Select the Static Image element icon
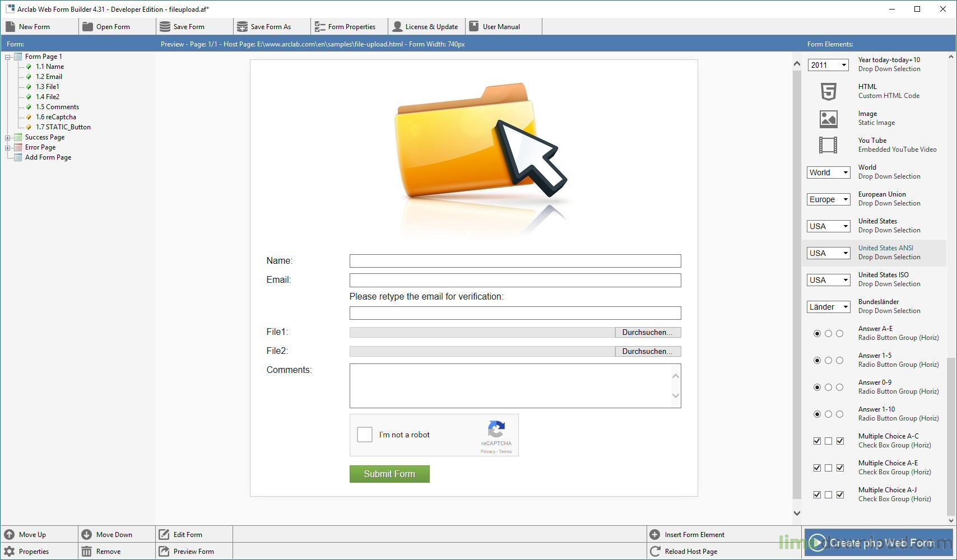The height and width of the screenshot is (560, 957). (828, 118)
